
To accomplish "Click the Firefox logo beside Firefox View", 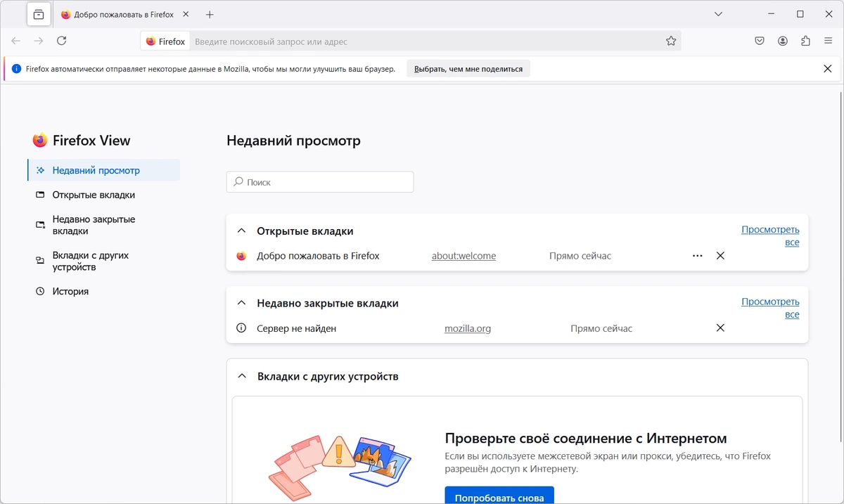I will (40, 141).
